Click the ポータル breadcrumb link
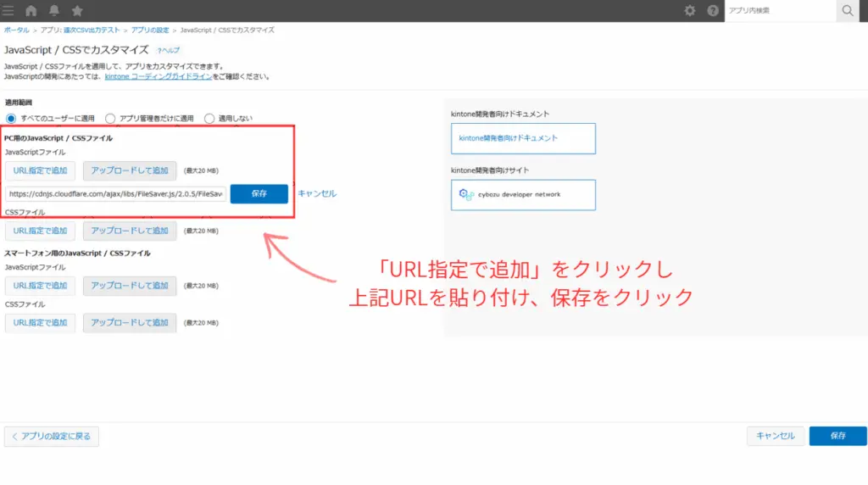 [x=17, y=30]
